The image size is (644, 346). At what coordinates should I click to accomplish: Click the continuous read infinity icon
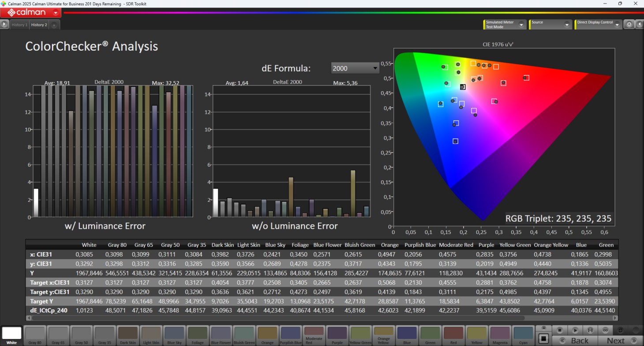(605, 330)
